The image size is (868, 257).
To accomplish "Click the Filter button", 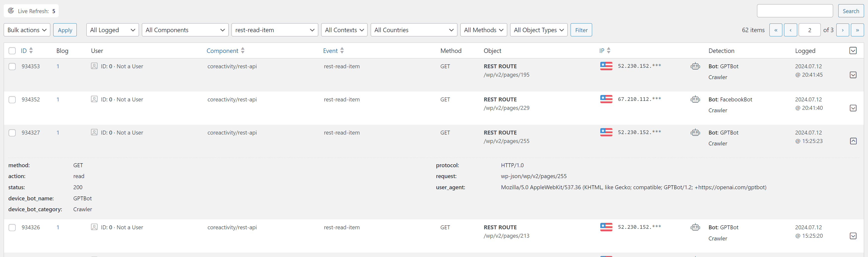I will pos(581,30).
